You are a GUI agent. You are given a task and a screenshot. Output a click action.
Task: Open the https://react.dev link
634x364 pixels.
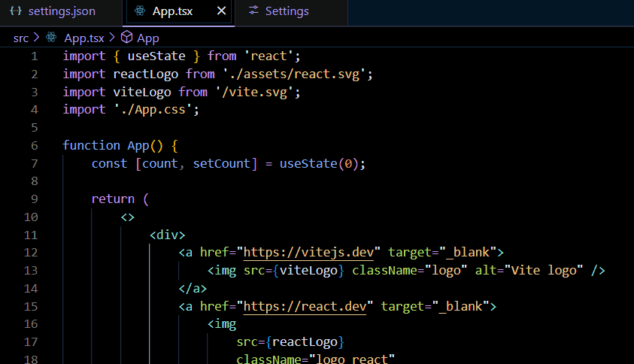coord(305,307)
